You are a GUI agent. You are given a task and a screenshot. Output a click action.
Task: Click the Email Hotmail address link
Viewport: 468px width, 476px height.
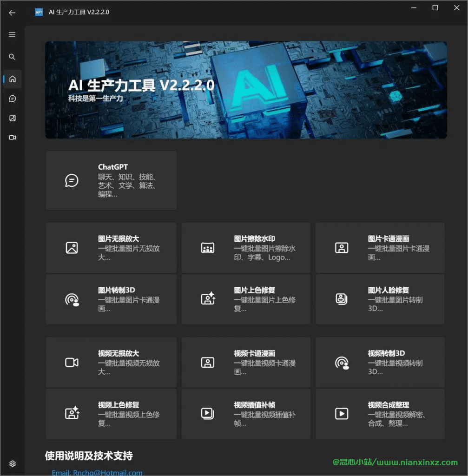click(97, 473)
